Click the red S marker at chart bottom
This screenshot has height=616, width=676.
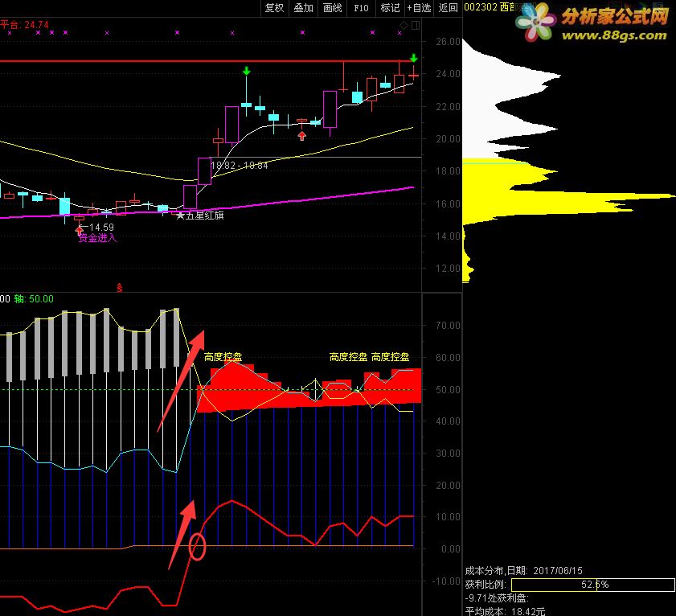(x=120, y=288)
